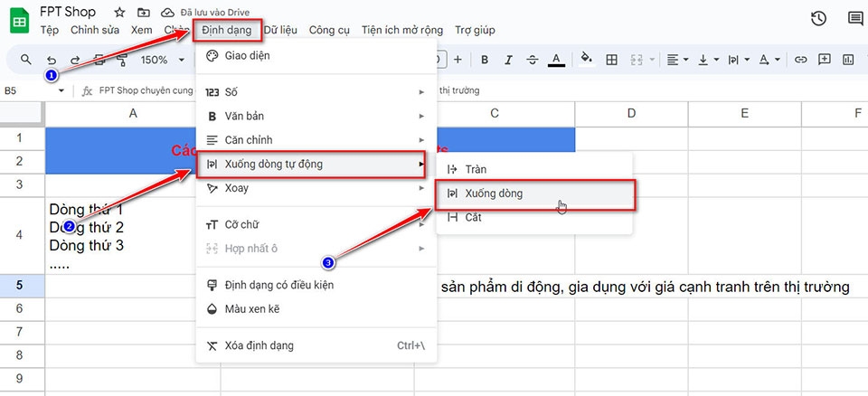This screenshot has height=396, width=868.
Task: Open the fill color bucket
Action: (587, 59)
